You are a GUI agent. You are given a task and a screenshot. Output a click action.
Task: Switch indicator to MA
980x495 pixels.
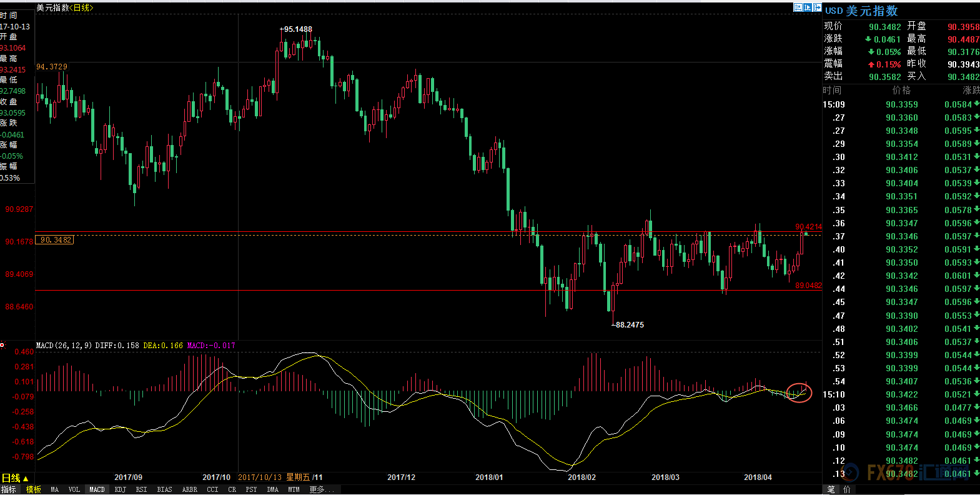click(55, 489)
